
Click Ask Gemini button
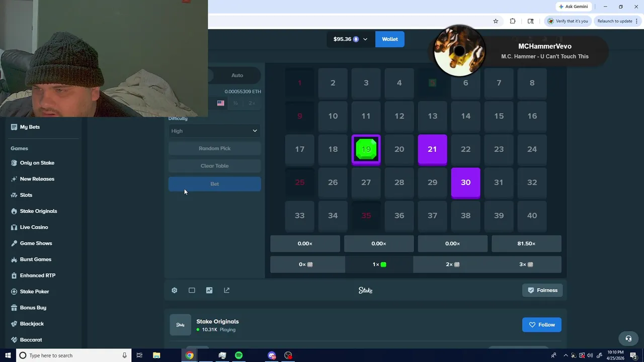(573, 7)
